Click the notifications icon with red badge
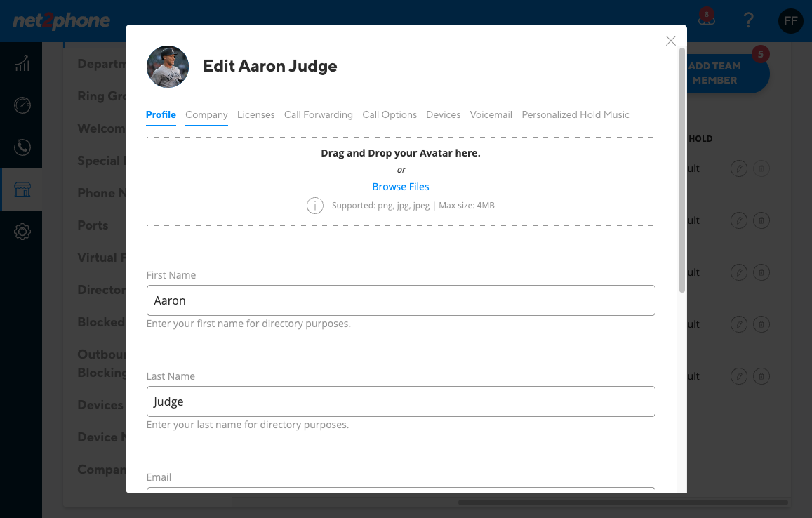The width and height of the screenshot is (812, 518). click(x=706, y=18)
